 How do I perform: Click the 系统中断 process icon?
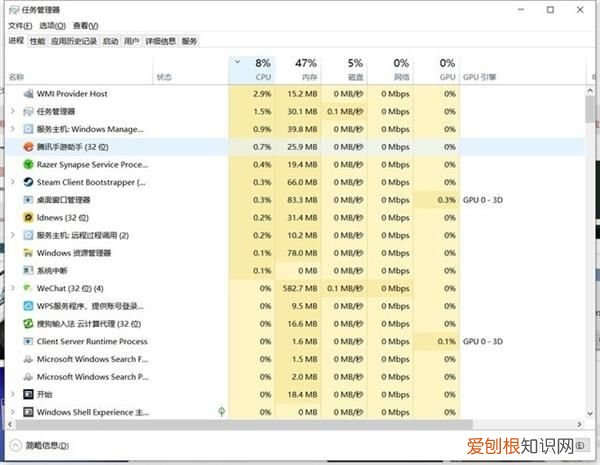point(28,271)
